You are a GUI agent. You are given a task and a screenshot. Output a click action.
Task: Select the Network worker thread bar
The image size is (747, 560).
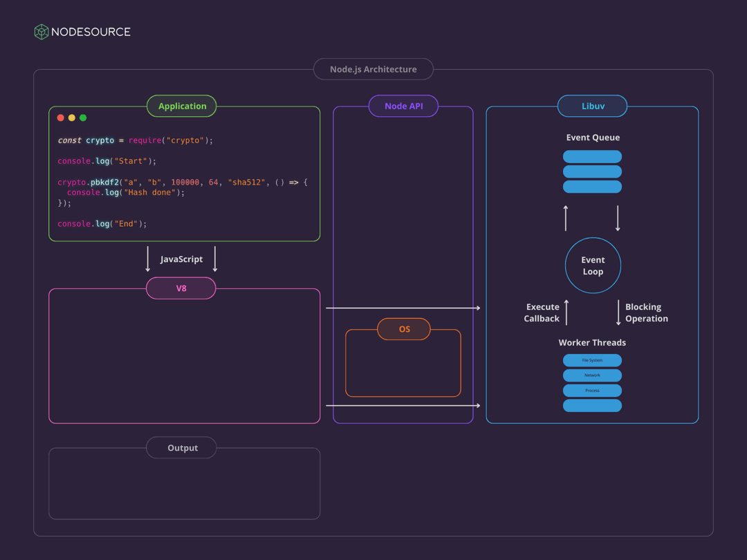coord(592,375)
